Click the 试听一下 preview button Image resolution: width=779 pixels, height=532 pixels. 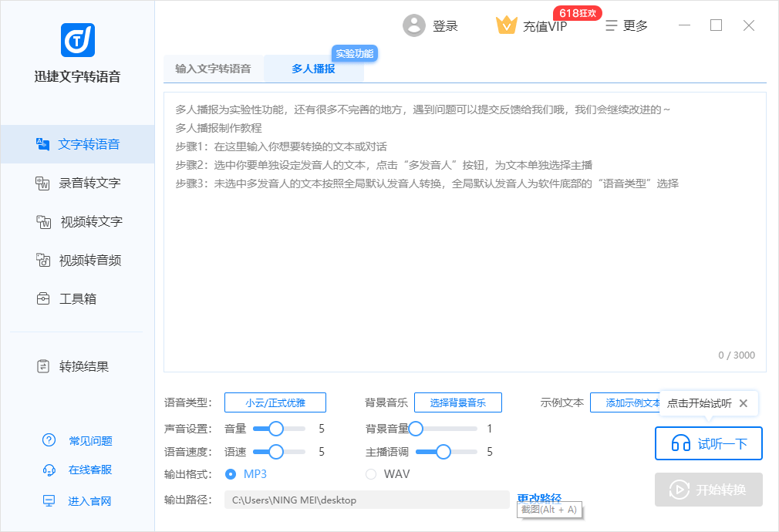tap(708, 443)
